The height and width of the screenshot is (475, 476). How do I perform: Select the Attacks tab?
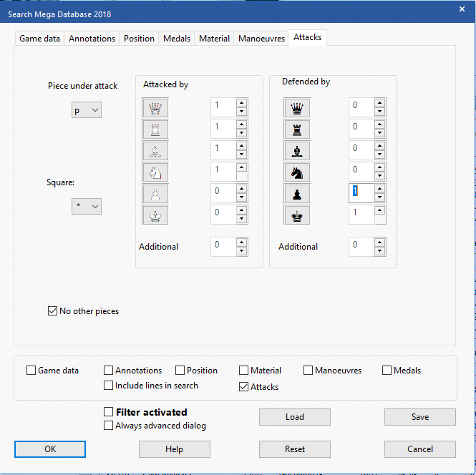(307, 37)
